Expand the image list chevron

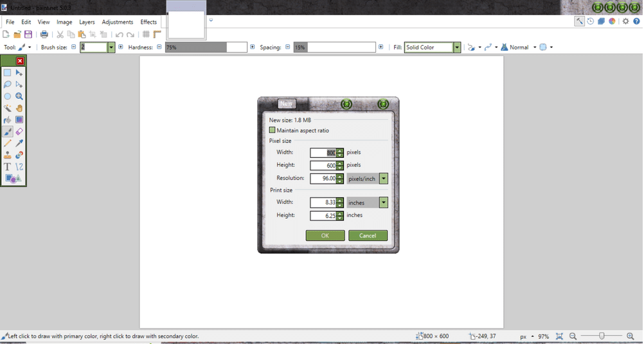pyautogui.click(x=211, y=20)
